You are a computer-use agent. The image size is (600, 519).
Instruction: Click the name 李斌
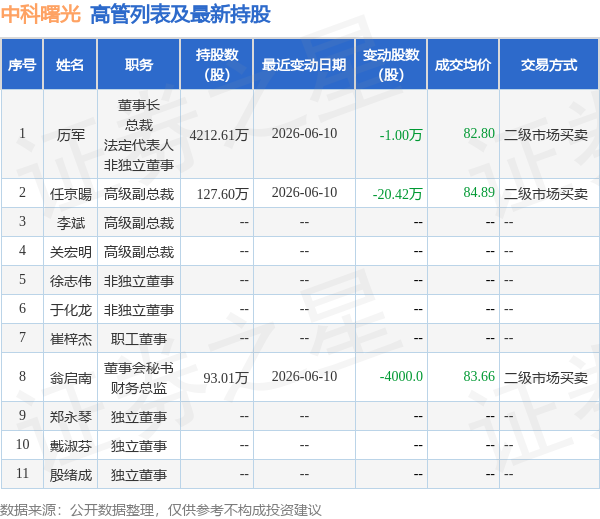point(71,223)
